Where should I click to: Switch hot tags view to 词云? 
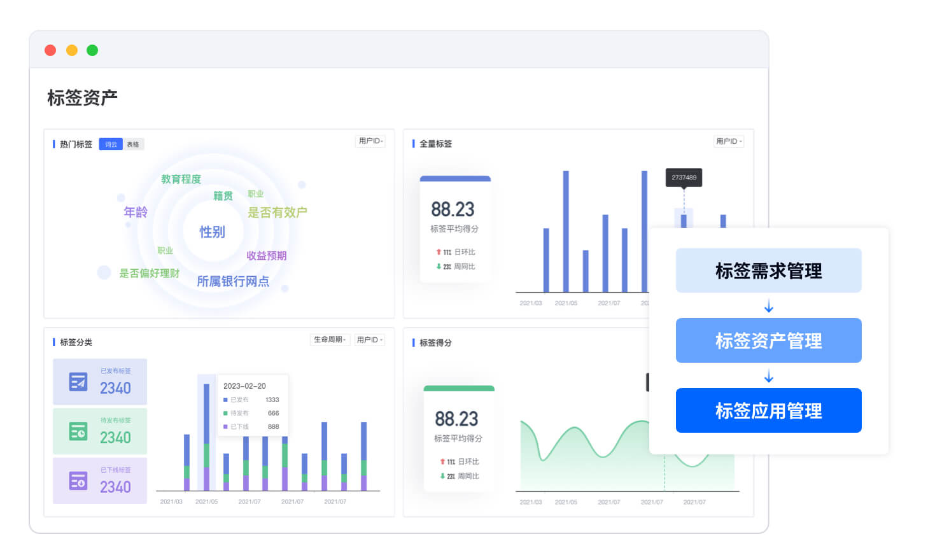pyautogui.click(x=111, y=144)
